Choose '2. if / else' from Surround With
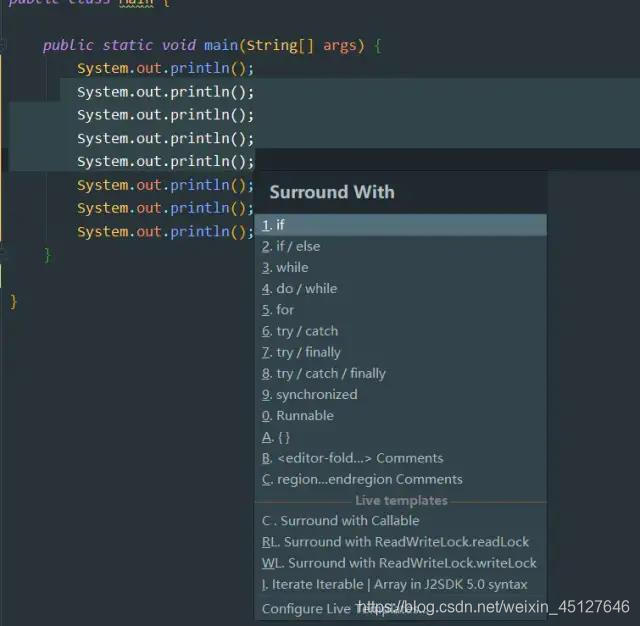 [400, 246]
